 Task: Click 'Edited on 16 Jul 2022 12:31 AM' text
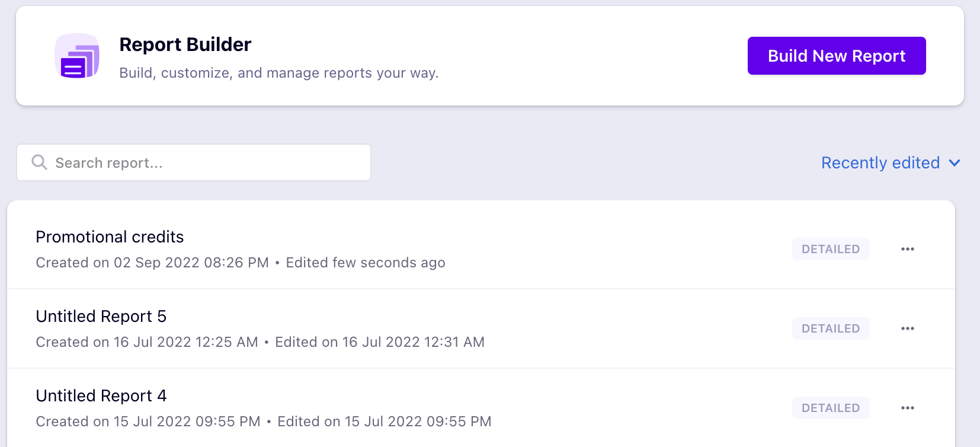pyautogui.click(x=379, y=342)
